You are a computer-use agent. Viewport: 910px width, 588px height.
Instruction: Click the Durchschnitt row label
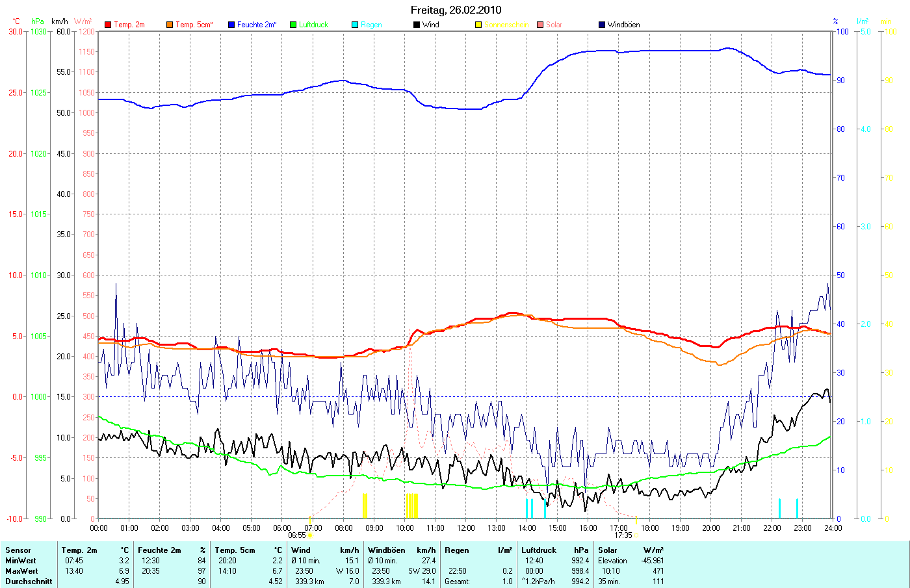coord(29,582)
